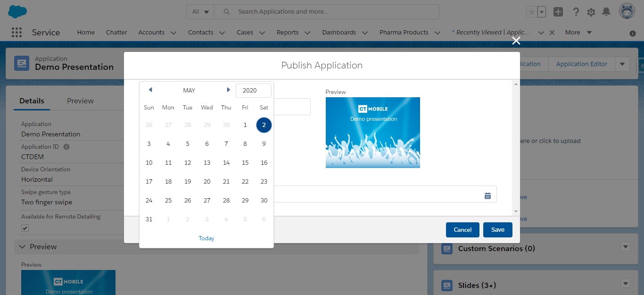Open the Chatter navigation tab
This screenshot has width=644, height=295.
coord(116,33)
